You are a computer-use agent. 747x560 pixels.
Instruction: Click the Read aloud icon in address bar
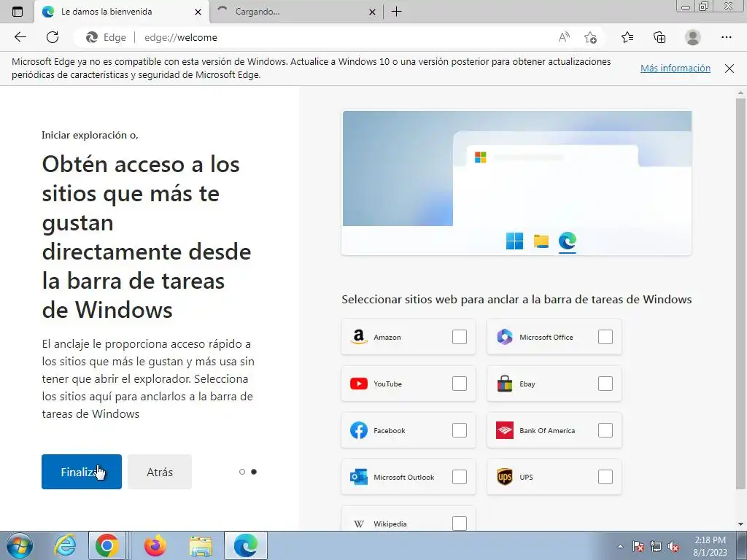tap(564, 37)
